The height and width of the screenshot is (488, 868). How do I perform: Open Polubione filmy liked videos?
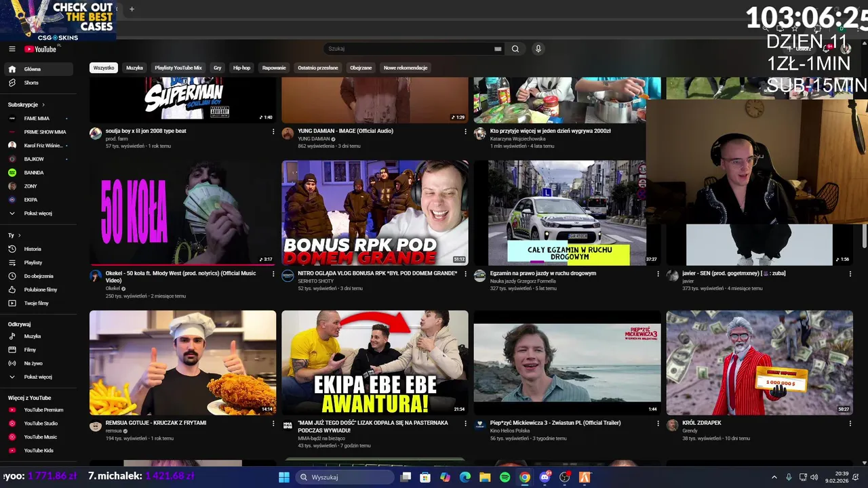click(39, 289)
